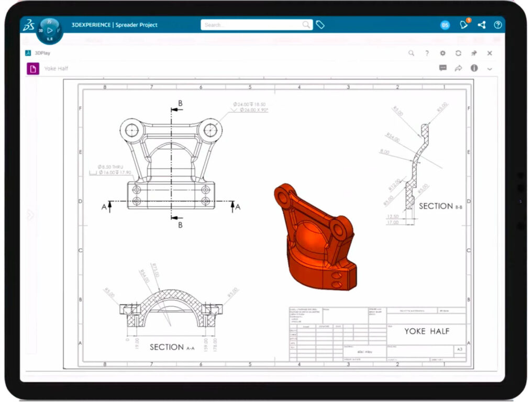
Task: Select the magenta Yoke Half document icon
Action: pos(32,69)
